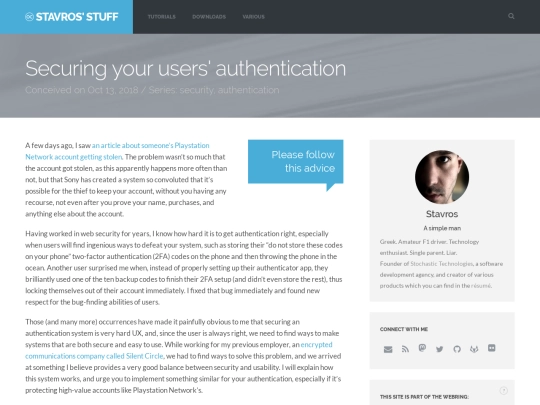Open the search icon in the header

click(511, 16)
